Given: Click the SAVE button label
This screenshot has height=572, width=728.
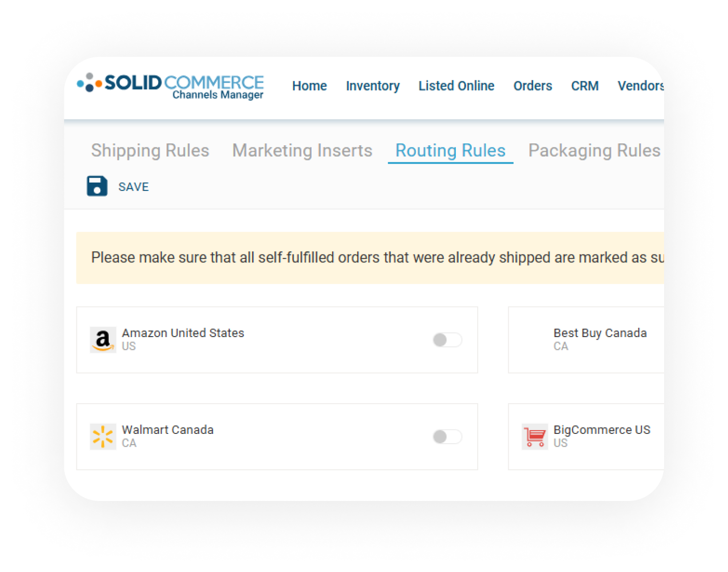Looking at the screenshot, I should click(134, 187).
